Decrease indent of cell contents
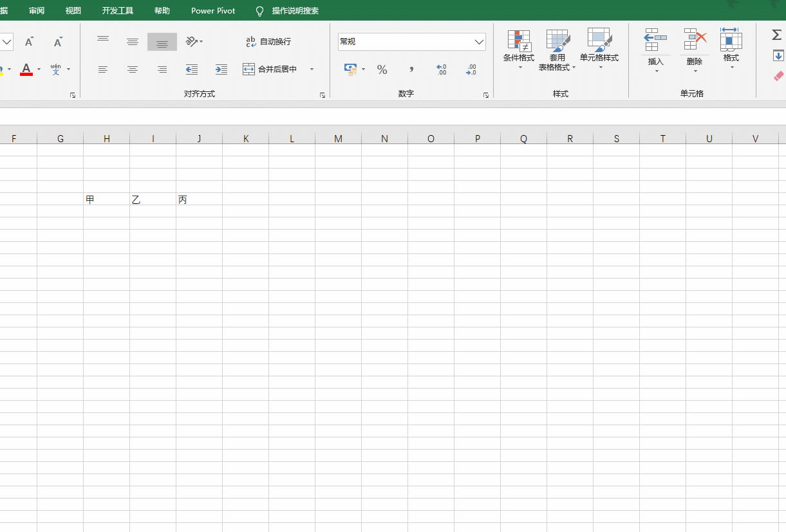The height and width of the screenshot is (532, 786). pos(192,69)
